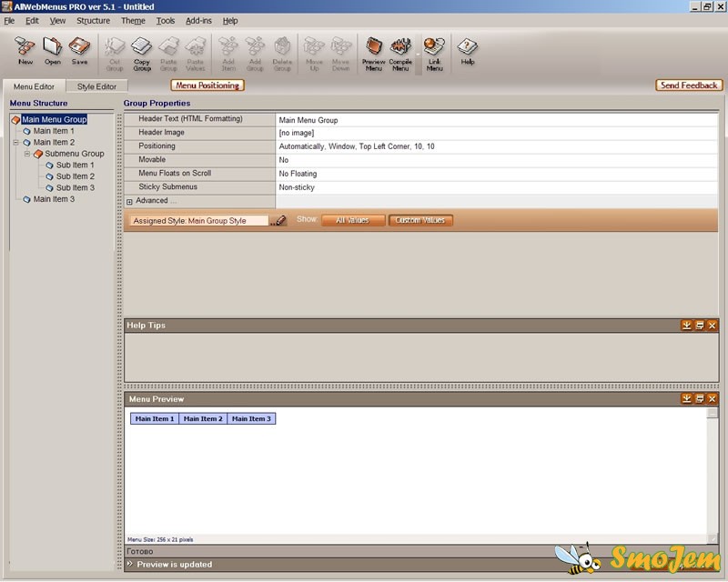Float the Help Tips panel window icon
728x582 pixels.
(700, 326)
